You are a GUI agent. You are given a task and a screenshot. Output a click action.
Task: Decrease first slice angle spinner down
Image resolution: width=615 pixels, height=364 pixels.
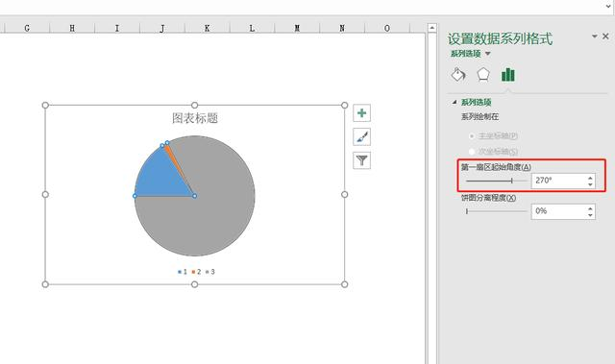coord(590,184)
